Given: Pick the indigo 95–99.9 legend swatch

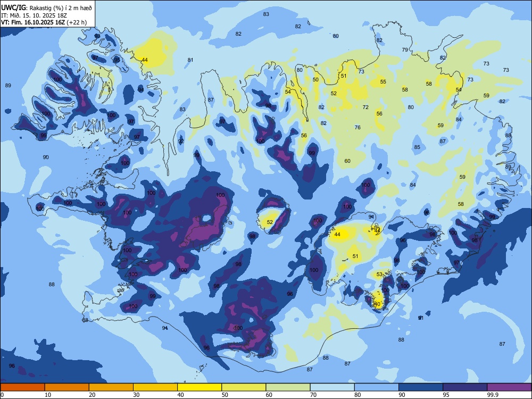Looking at the screenshot, I should coord(465,387).
